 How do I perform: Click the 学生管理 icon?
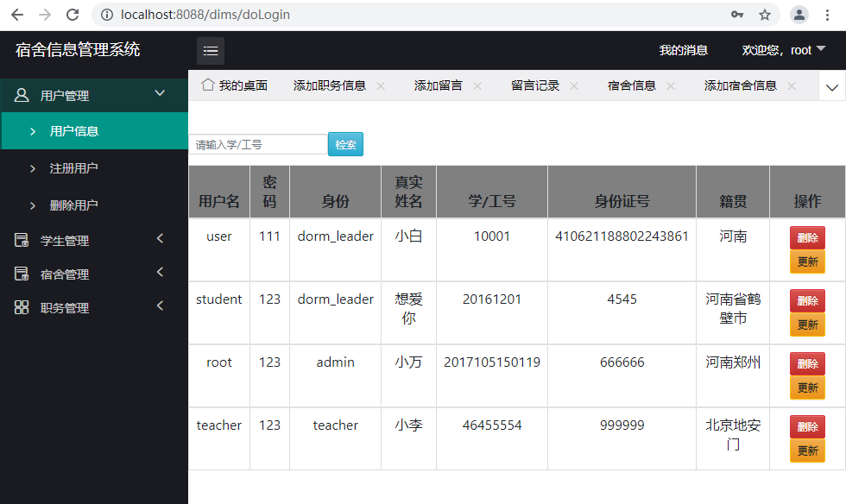coord(22,240)
